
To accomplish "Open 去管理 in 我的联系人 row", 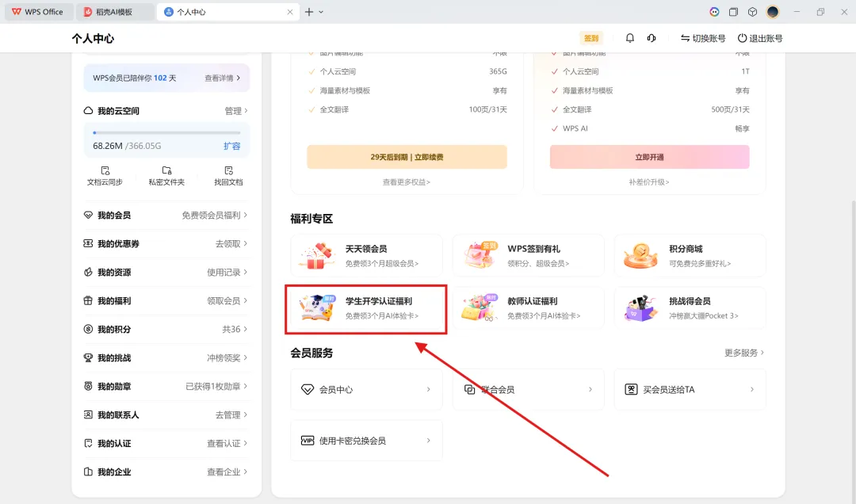I will (231, 414).
